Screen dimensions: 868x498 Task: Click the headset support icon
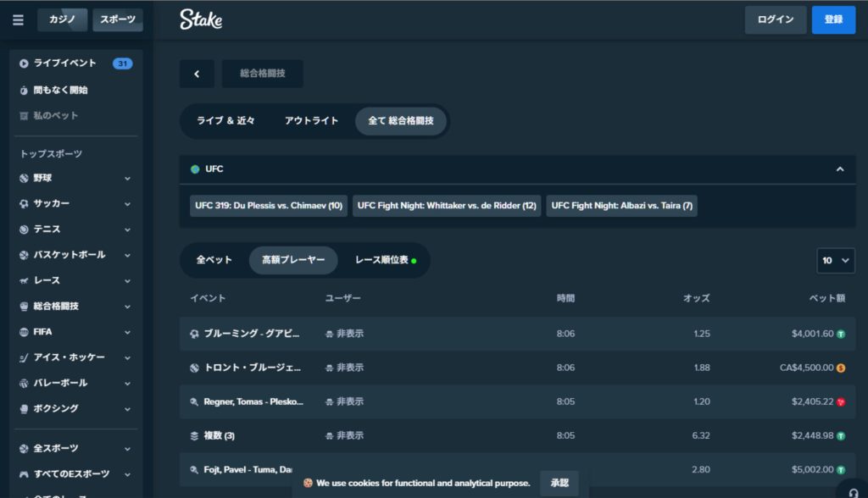click(853, 492)
